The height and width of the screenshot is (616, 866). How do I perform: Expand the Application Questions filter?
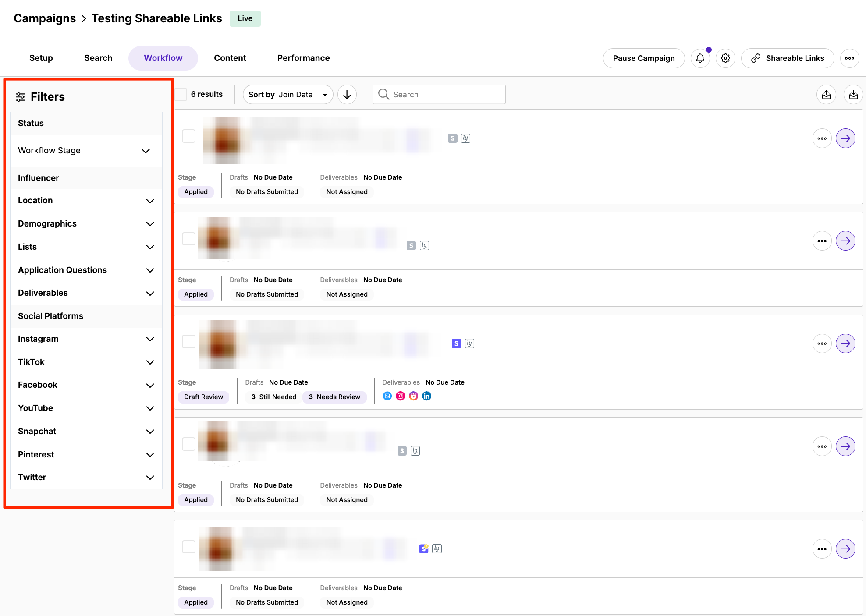point(86,270)
